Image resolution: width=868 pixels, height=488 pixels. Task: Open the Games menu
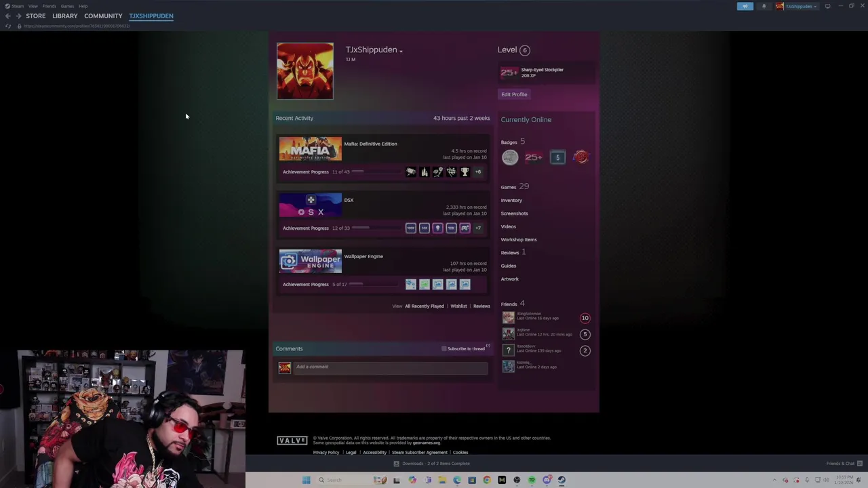tap(67, 6)
